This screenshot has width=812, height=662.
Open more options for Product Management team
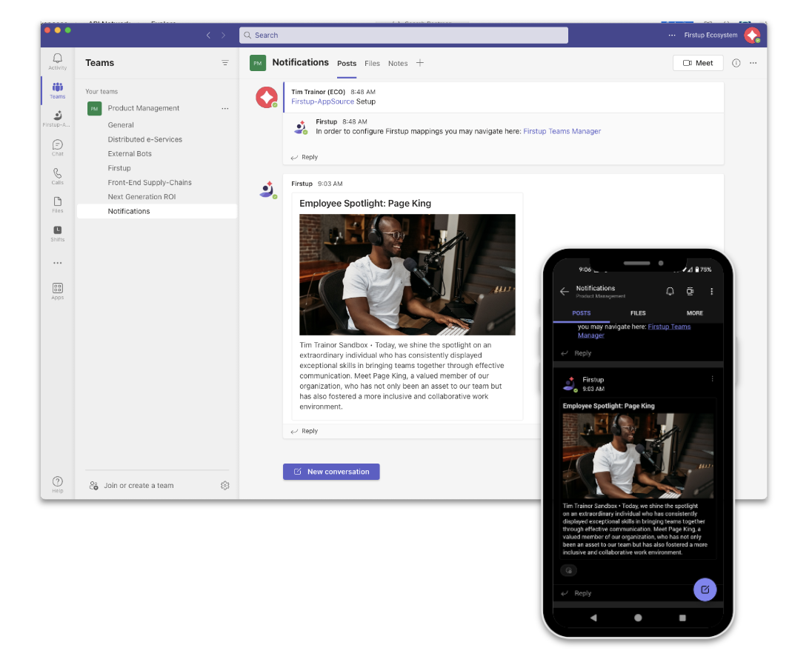click(224, 108)
